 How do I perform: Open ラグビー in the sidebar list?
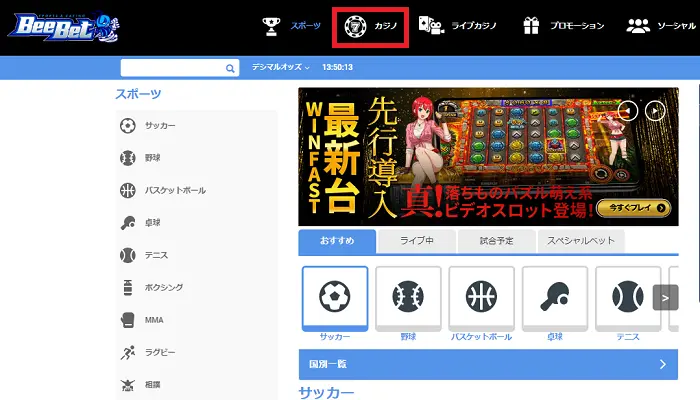click(160, 352)
